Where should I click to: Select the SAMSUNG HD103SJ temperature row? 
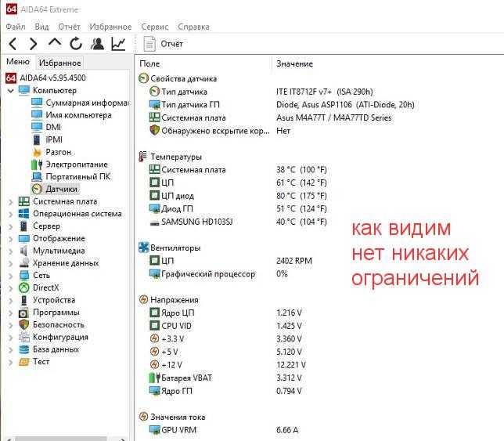[238, 222]
